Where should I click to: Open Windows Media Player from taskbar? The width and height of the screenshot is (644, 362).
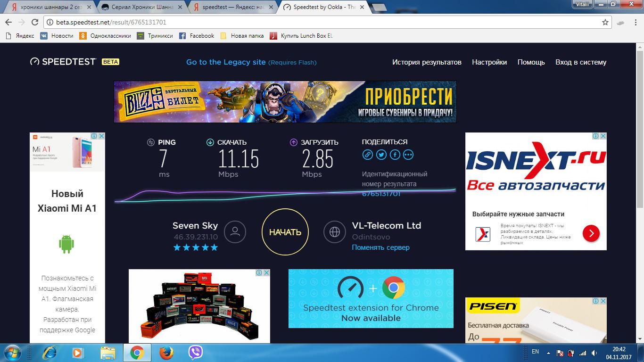(78, 353)
